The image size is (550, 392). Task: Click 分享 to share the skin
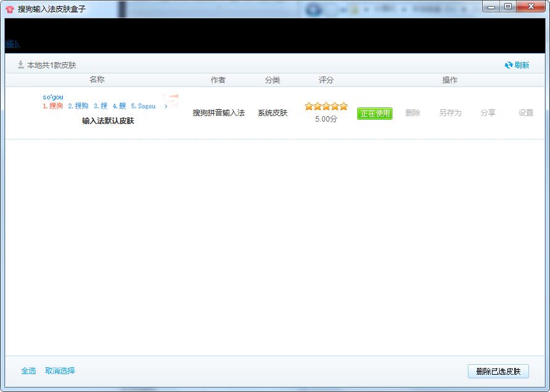pyautogui.click(x=488, y=113)
